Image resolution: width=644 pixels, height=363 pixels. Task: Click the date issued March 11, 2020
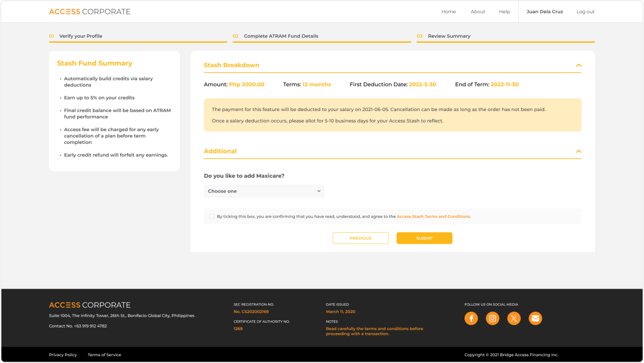pyautogui.click(x=340, y=312)
